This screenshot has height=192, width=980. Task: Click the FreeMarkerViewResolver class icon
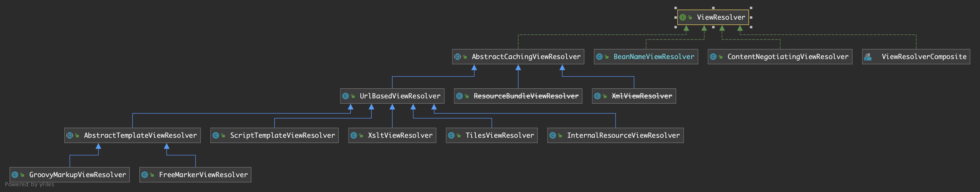[x=145, y=175]
